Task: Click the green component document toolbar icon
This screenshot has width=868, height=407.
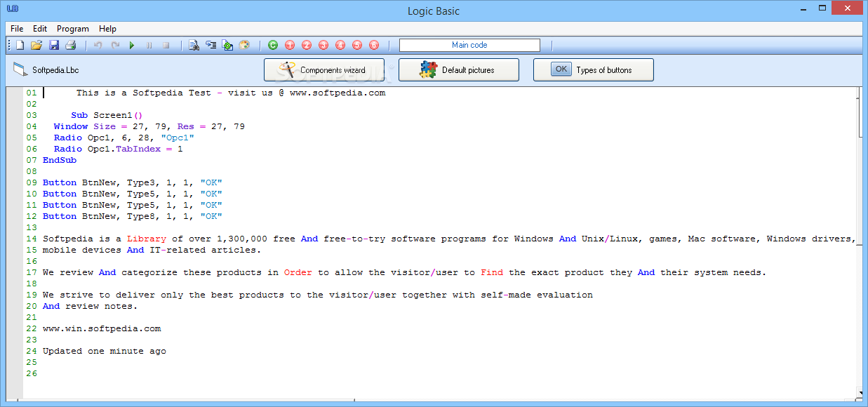Action: point(227,45)
